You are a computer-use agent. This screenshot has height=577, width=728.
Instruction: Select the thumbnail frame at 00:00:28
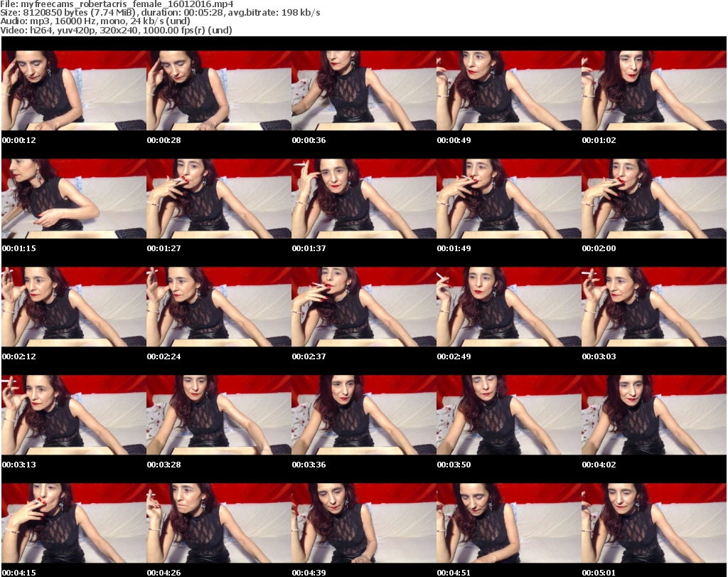219,90
